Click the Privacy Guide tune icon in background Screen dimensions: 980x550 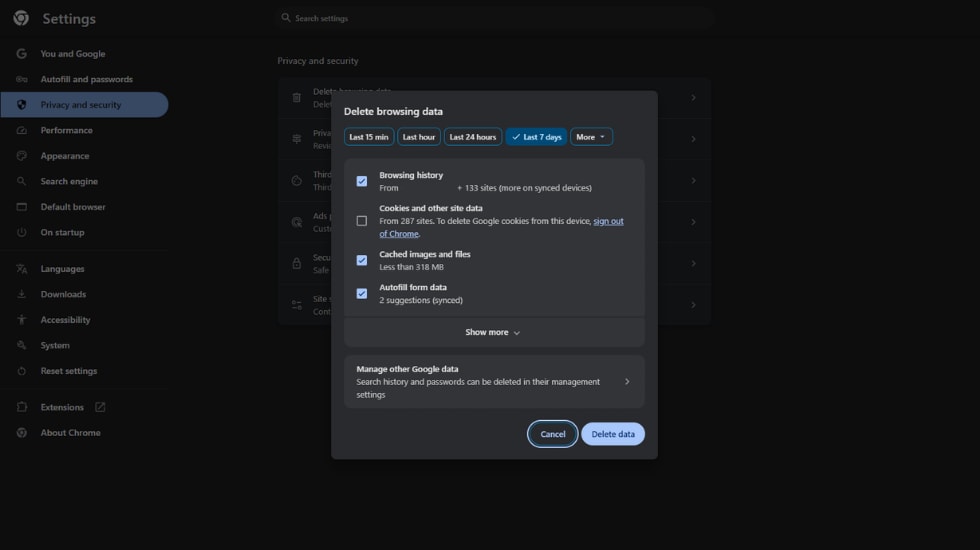(x=297, y=139)
